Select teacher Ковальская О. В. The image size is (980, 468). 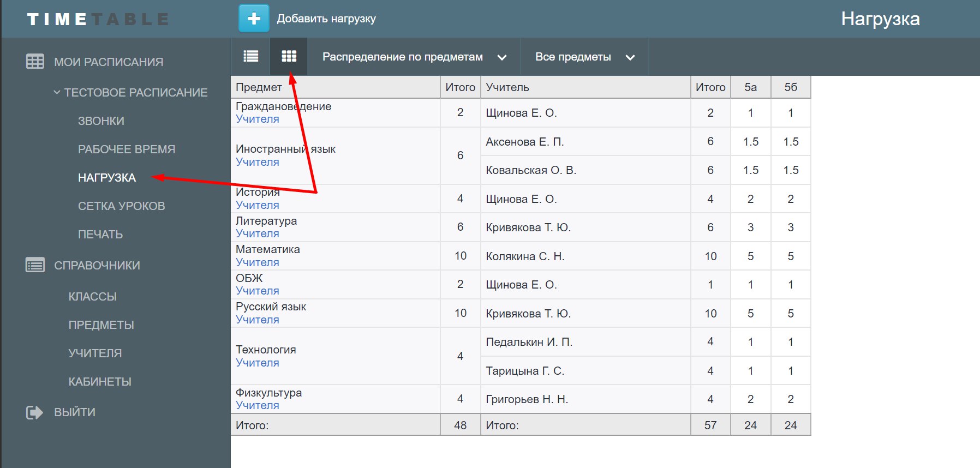tap(531, 170)
